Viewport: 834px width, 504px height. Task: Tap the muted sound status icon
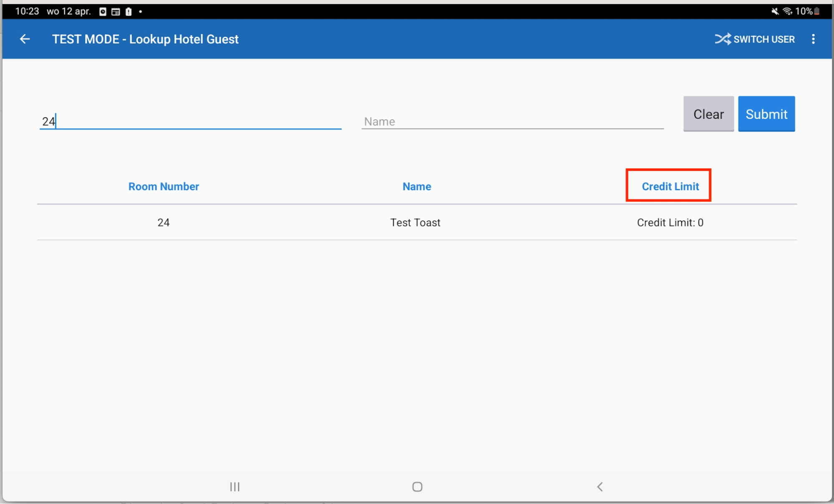click(775, 11)
